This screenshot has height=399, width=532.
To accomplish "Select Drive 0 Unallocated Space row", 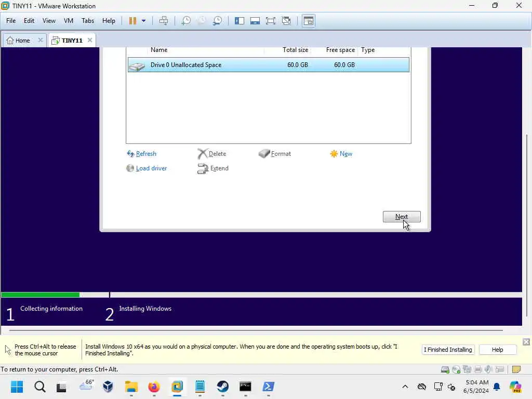I will 269,65.
